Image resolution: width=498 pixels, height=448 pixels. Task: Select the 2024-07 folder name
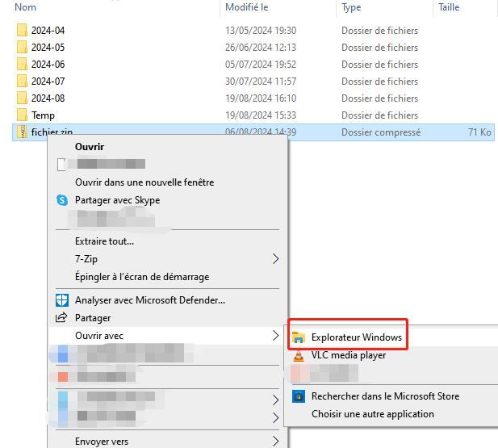(48, 82)
